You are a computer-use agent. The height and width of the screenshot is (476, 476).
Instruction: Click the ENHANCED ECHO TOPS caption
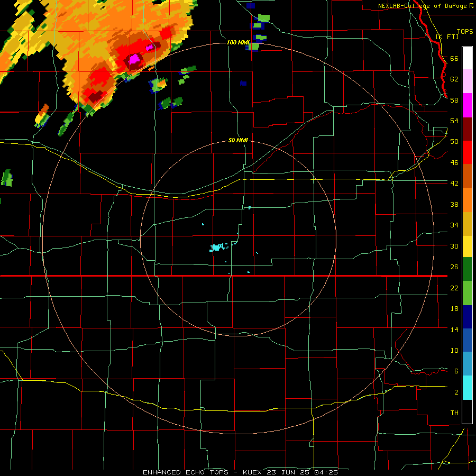point(185,472)
